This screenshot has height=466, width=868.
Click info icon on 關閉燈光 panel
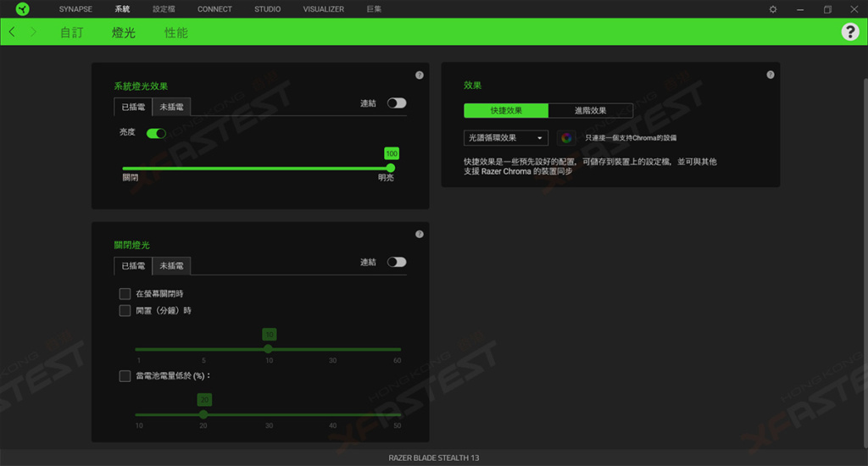(419, 234)
